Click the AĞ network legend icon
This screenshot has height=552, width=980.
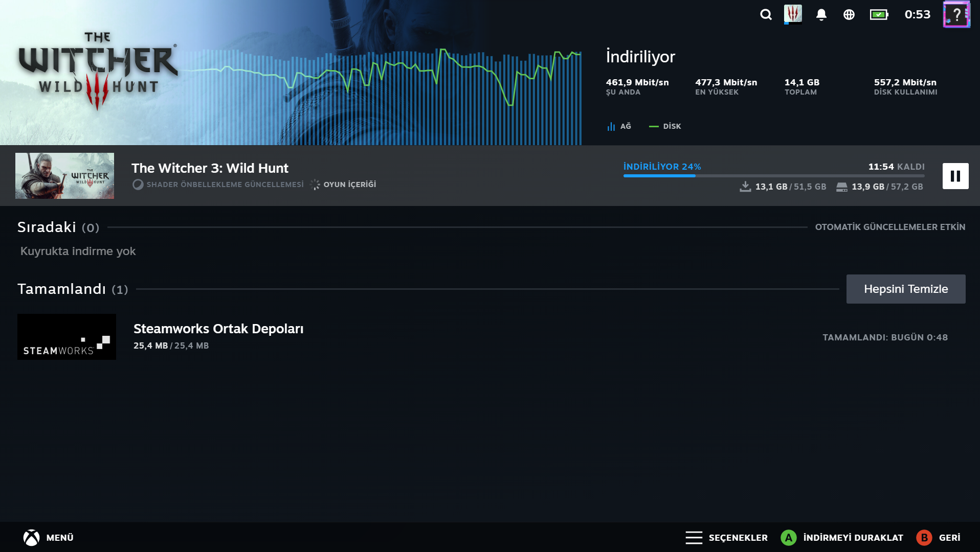[611, 126]
